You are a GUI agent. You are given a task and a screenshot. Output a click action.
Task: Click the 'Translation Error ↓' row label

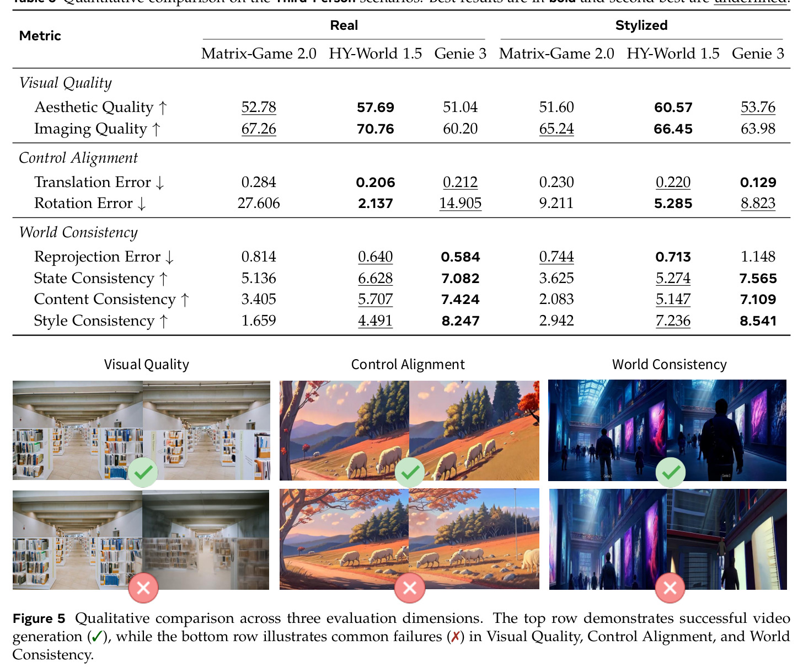pos(99,182)
